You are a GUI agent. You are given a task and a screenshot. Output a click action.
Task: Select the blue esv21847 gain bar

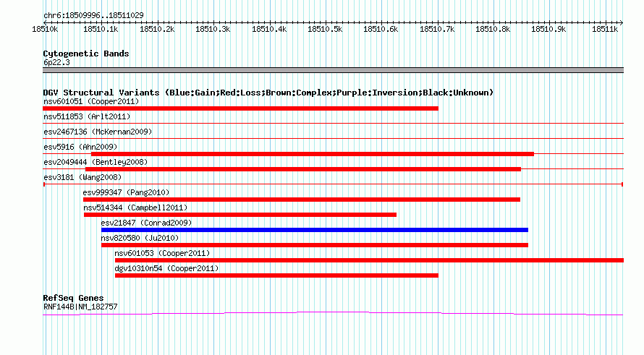point(315,230)
